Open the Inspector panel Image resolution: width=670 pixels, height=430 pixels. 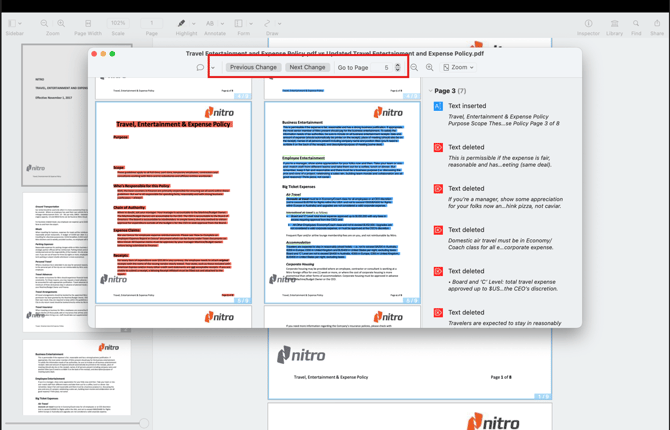click(x=588, y=25)
